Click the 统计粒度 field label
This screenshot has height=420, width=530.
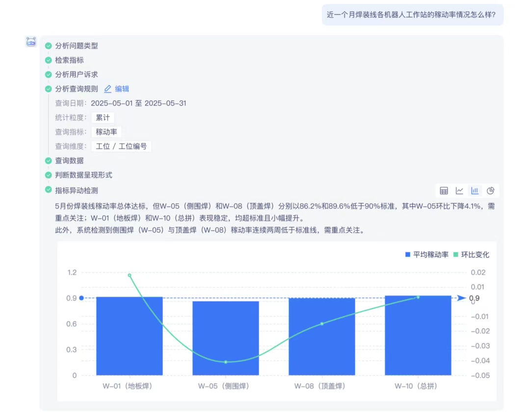pyautogui.click(x=71, y=118)
